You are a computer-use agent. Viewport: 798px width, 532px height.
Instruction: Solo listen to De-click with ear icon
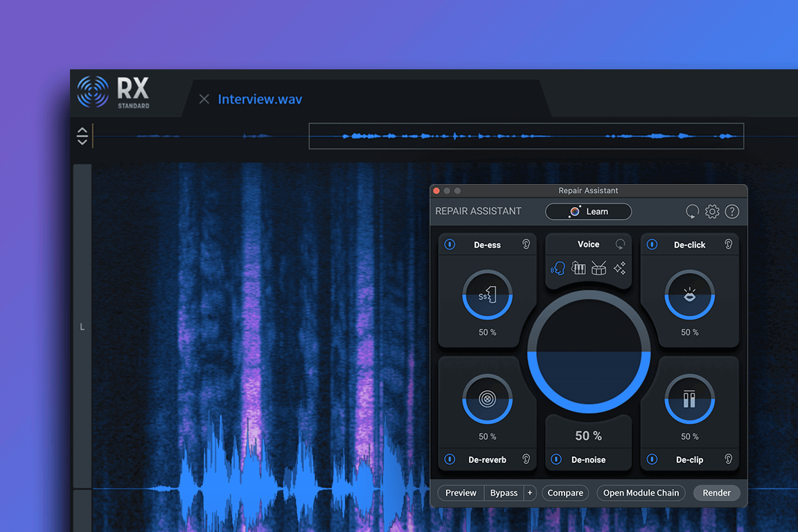[728, 245]
